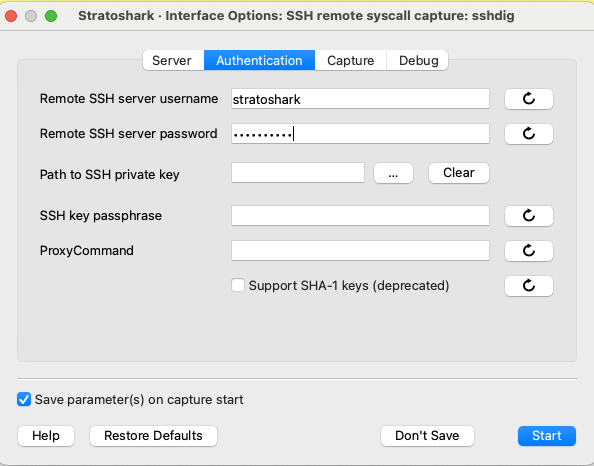
Task: Reset the Remote SSH server username field
Action: (528, 99)
